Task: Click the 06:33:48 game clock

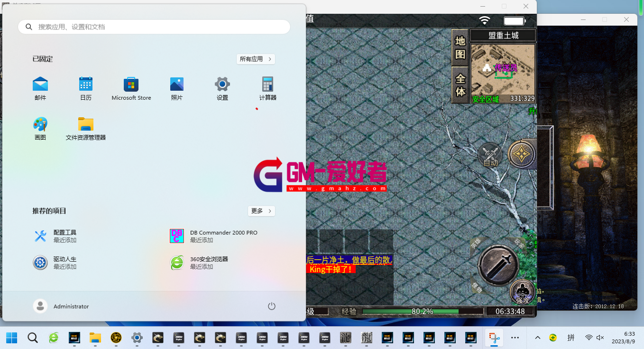Action: pos(510,311)
